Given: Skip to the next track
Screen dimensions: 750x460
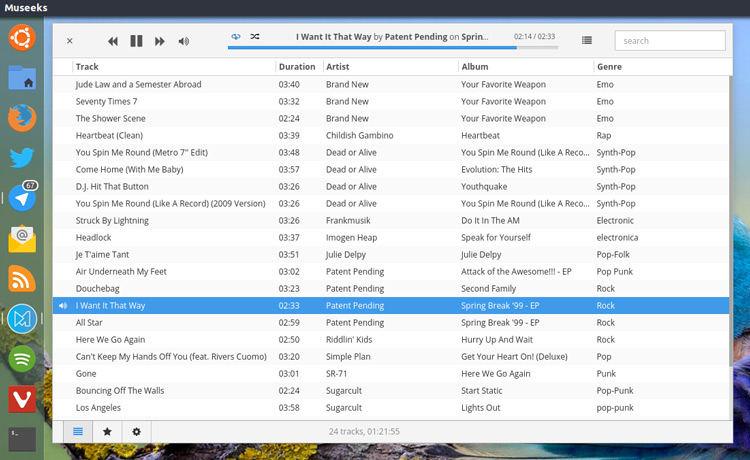Looking at the screenshot, I should pyautogui.click(x=160, y=41).
